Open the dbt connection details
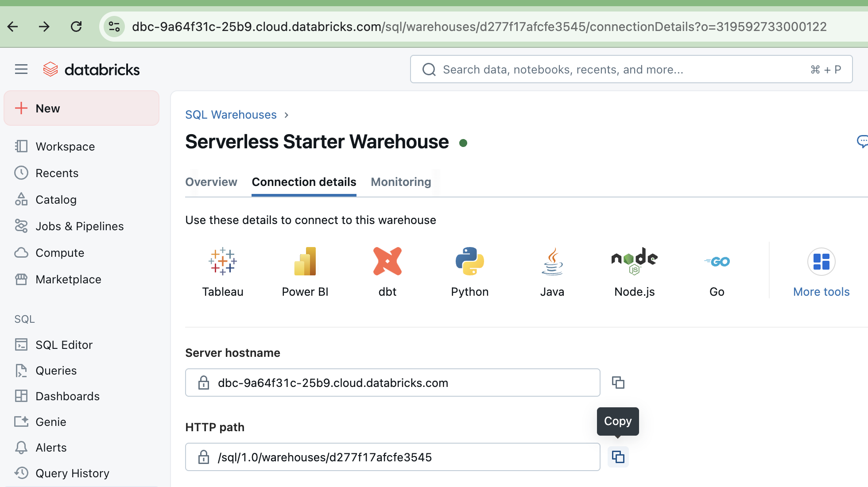Image resolution: width=868 pixels, height=487 pixels. pos(387,270)
